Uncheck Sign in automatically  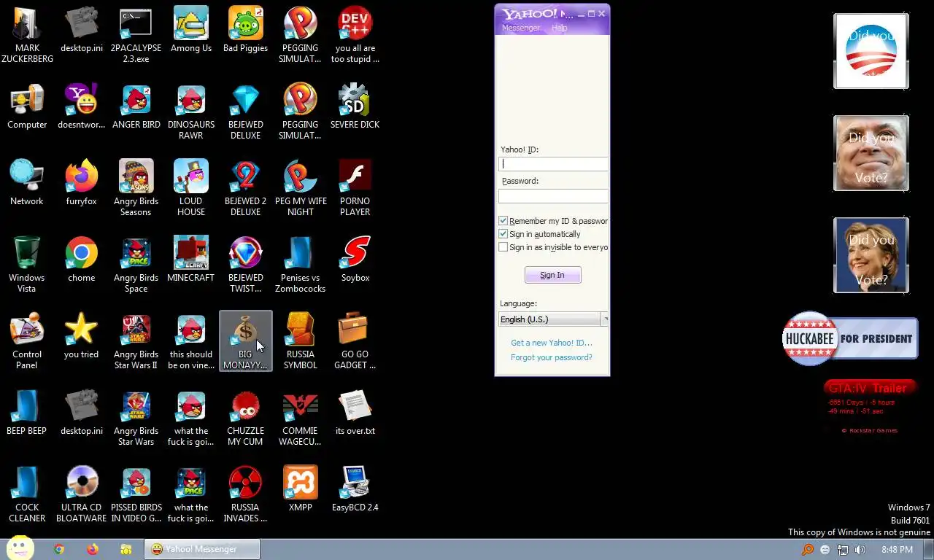[x=503, y=234]
